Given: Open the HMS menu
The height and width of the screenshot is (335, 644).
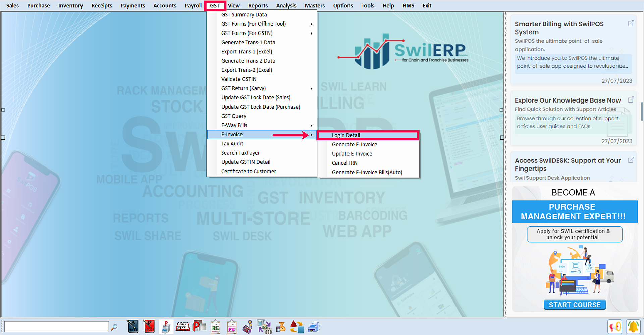Looking at the screenshot, I should [x=408, y=5].
